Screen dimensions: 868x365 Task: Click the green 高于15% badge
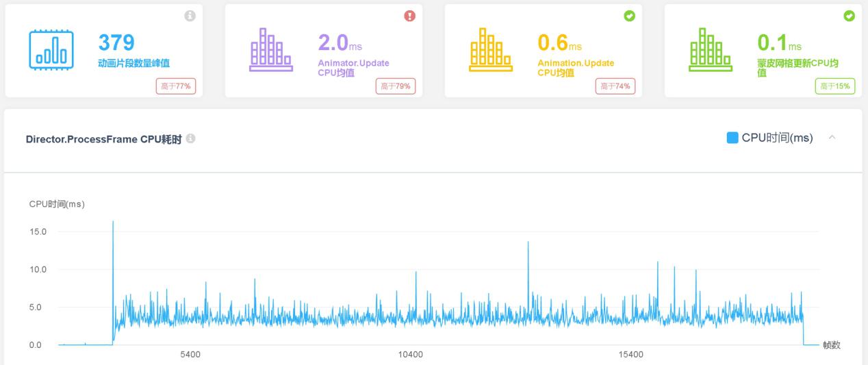point(835,86)
